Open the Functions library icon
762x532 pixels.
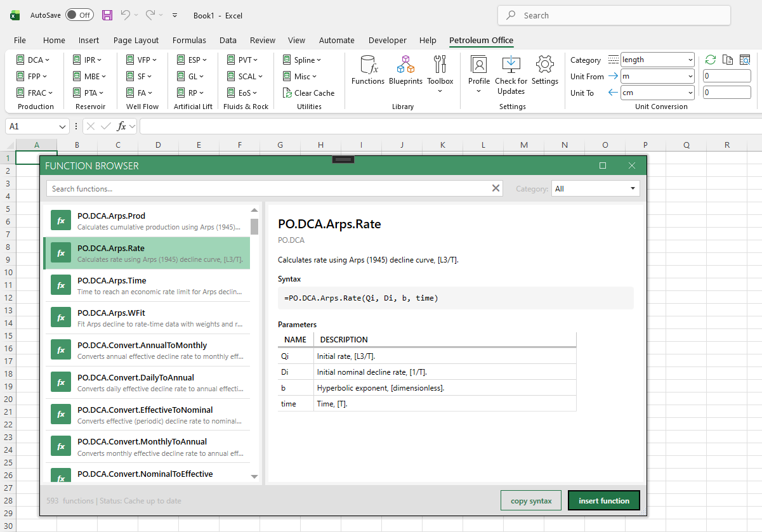368,70
